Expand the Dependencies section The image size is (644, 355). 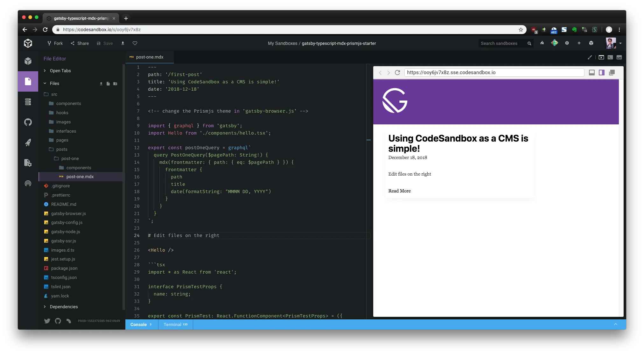point(45,307)
